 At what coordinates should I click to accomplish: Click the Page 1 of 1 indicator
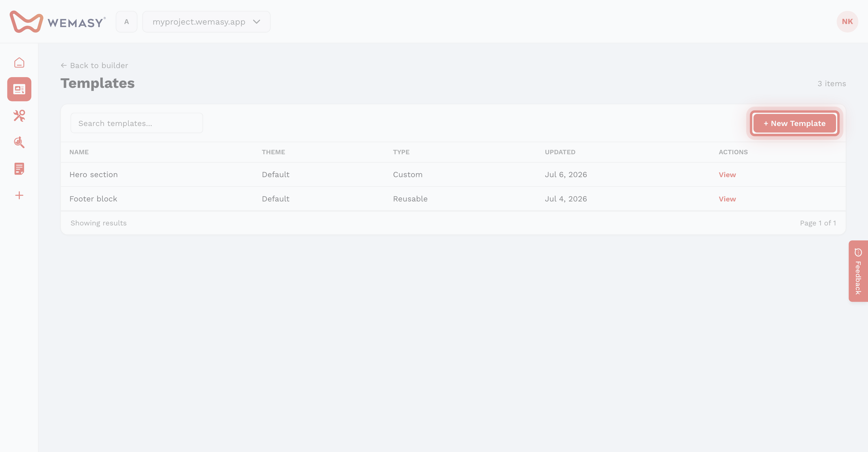(818, 223)
